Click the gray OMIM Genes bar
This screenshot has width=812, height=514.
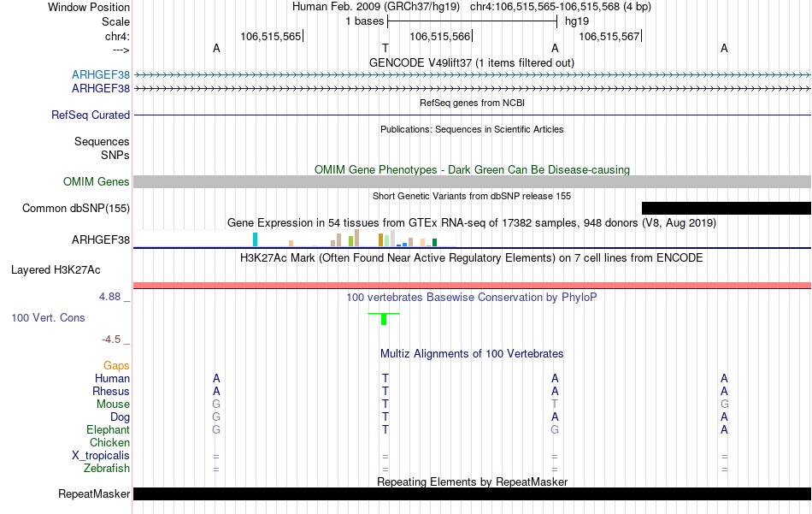tap(473, 182)
